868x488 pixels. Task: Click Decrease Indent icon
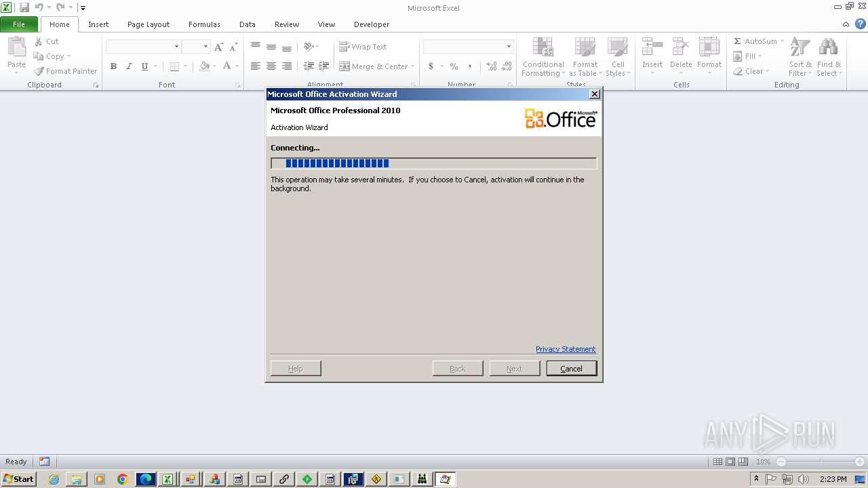[x=309, y=66]
